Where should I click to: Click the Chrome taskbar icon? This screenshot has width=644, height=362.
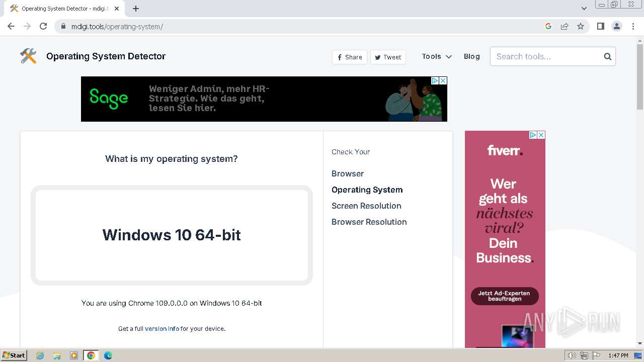click(91, 355)
